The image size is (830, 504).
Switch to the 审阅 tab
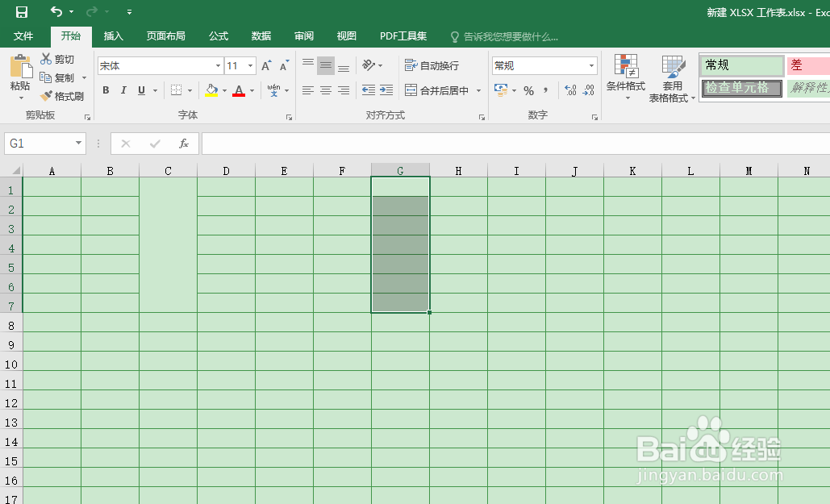[304, 36]
